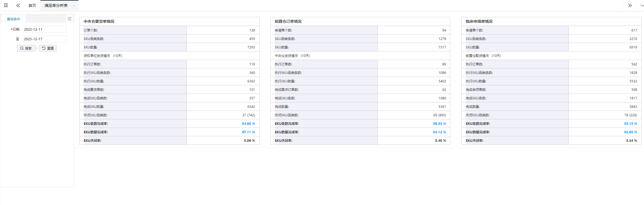The height and width of the screenshot is (205, 644).
Task: Select the 临床申领单情况 panel title
Action: (x=479, y=21)
